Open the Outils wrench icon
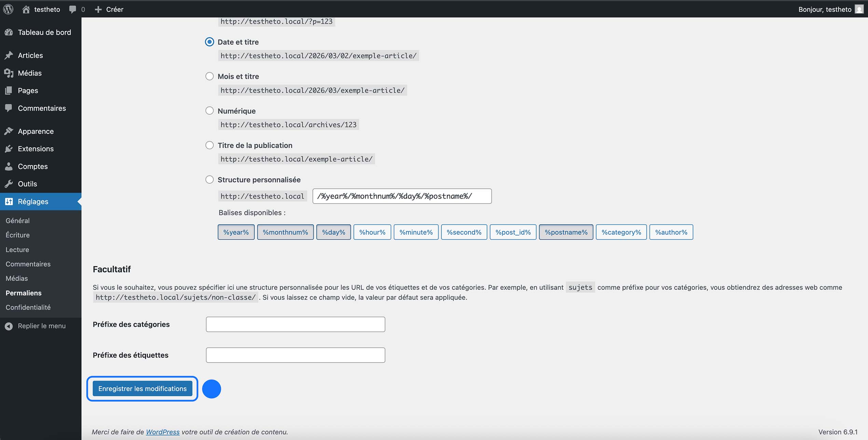868x440 pixels. pos(9,184)
